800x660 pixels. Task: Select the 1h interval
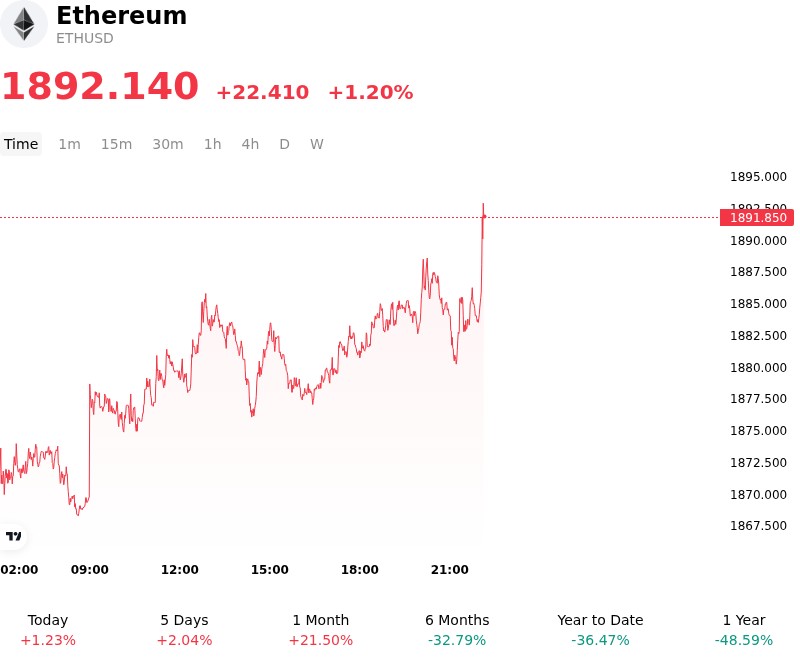coord(212,144)
